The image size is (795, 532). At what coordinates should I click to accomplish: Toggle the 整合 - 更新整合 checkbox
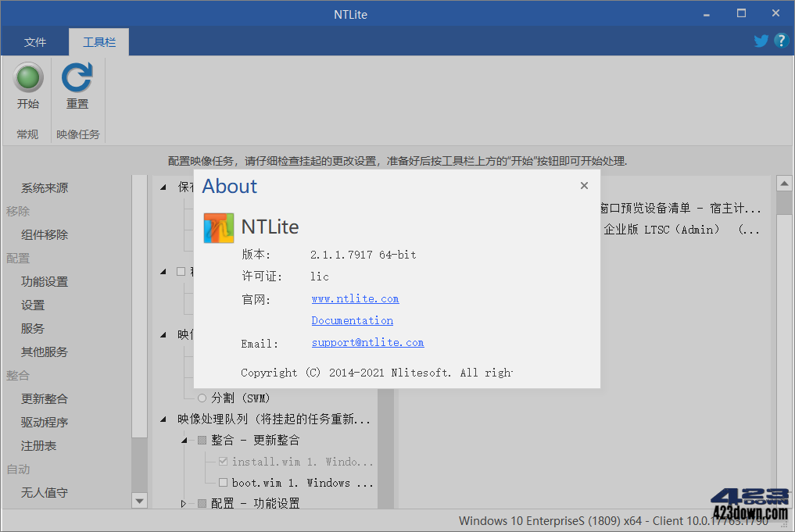pyautogui.click(x=202, y=439)
